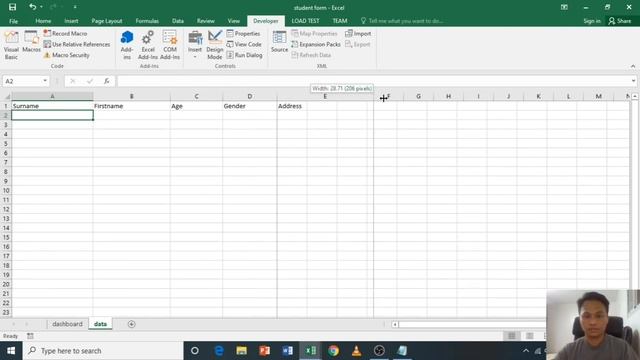Select column B header

(131, 96)
